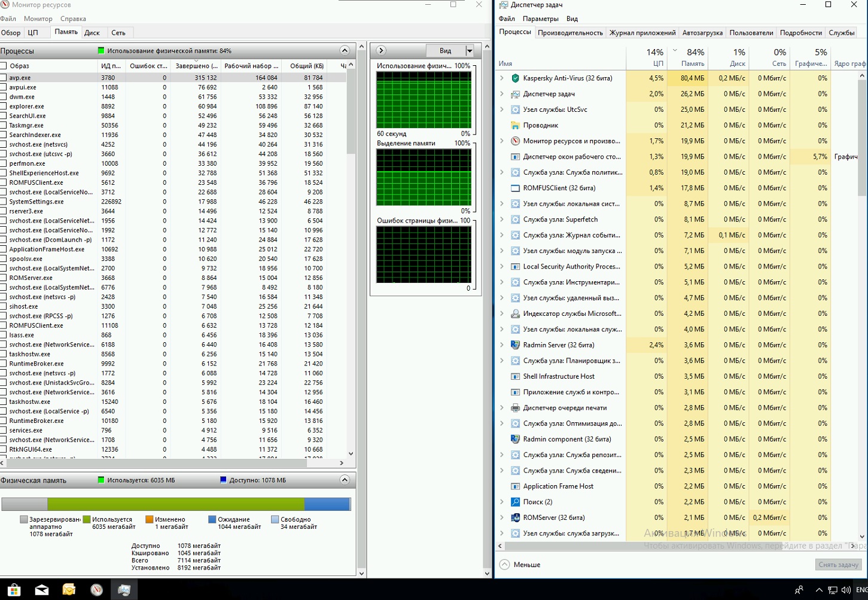Switch to Task Manager taskbar icon
The image size is (868, 600).
(124, 589)
